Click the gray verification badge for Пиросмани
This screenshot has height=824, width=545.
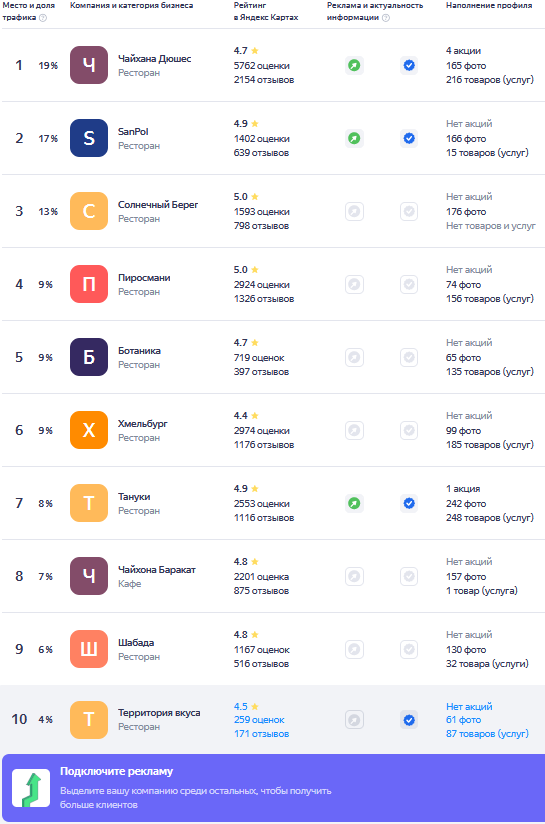tap(409, 284)
